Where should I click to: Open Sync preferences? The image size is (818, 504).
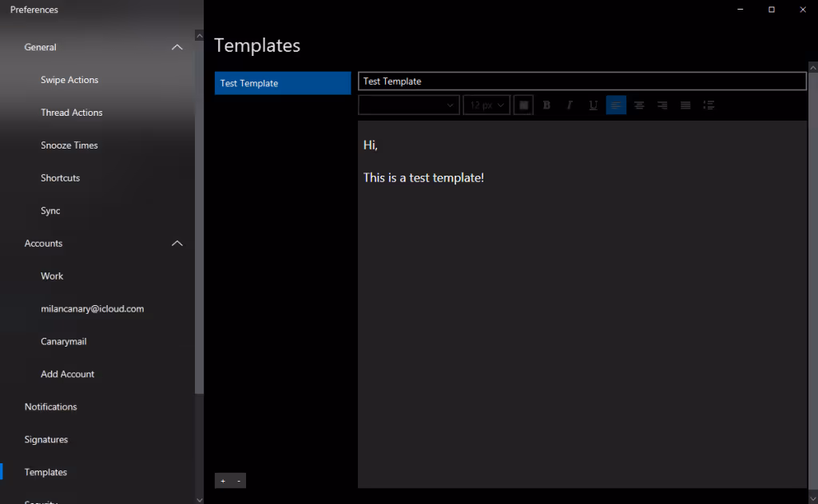[x=50, y=211]
